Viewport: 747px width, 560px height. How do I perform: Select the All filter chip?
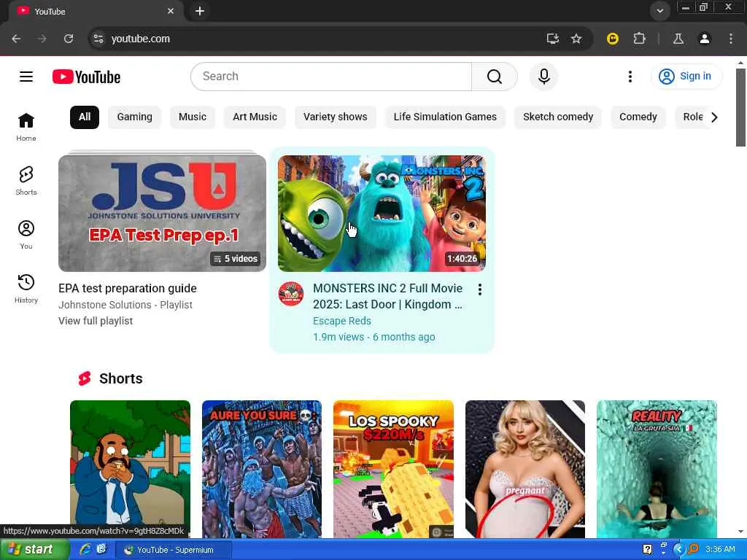click(x=85, y=117)
